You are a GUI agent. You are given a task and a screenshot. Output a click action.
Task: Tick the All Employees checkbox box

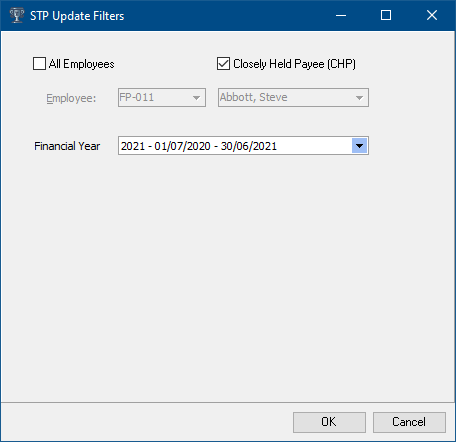pos(39,64)
